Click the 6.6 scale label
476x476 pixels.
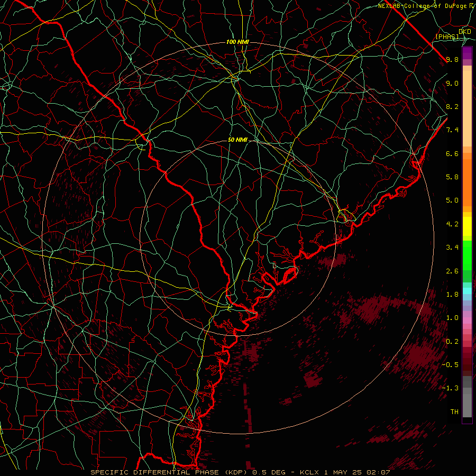pos(452,153)
